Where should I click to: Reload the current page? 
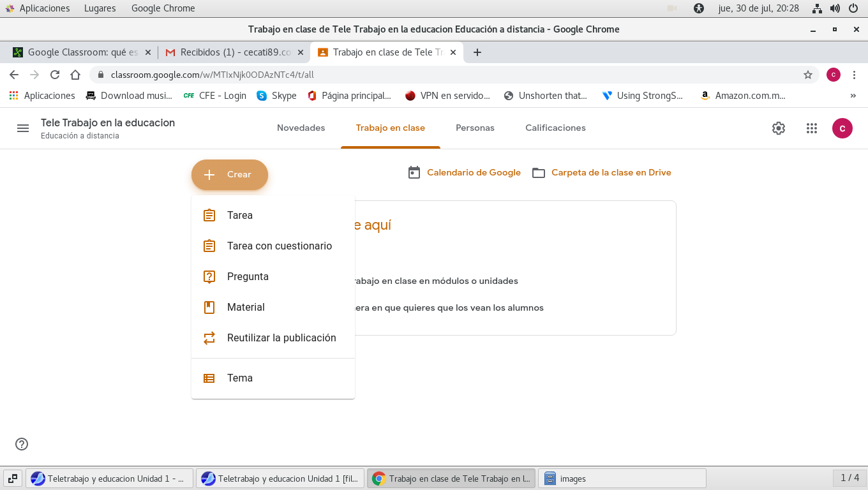pyautogui.click(x=55, y=75)
